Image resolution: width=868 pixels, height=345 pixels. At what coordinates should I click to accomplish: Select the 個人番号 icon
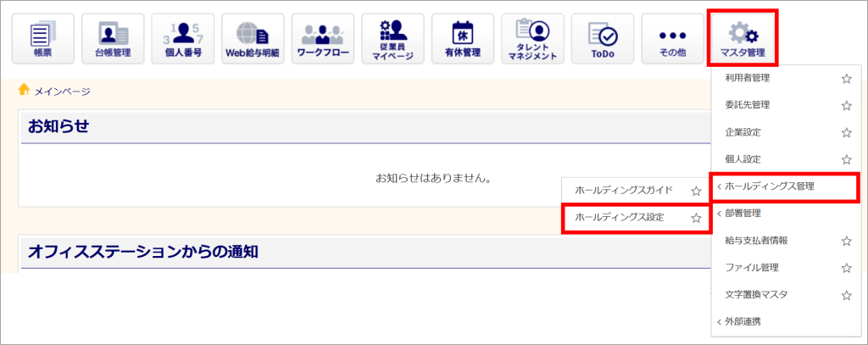point(183,39)
